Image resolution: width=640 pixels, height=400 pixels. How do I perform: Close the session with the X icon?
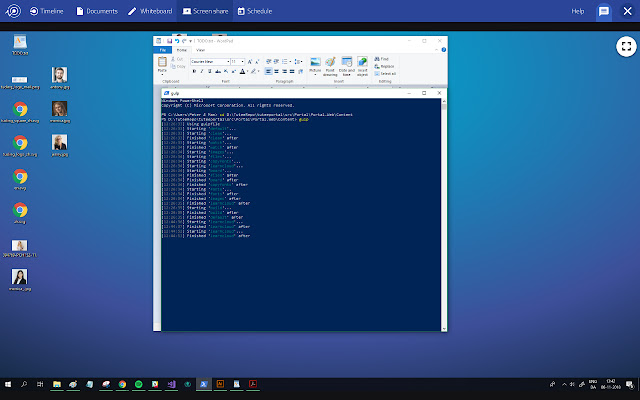627,11
